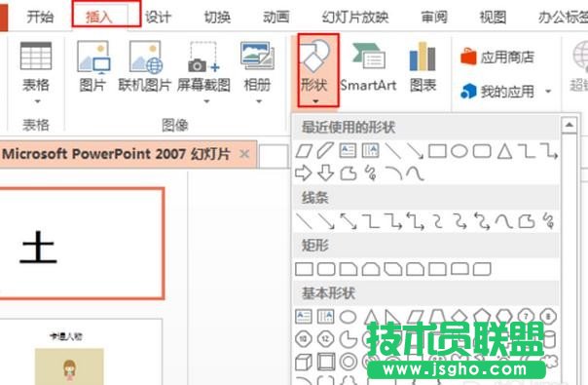Choose cube shape in 基本形状
Image resolution: width=588 pixels, height=385 pixels.
point(304,362)
